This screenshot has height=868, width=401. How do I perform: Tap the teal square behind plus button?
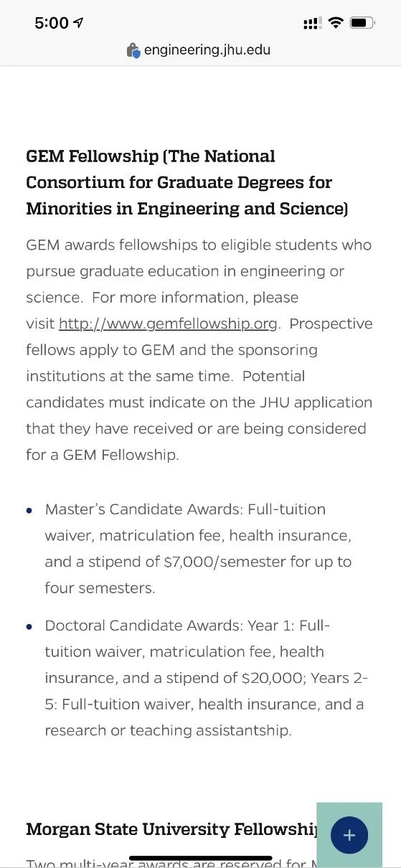[x=349, y=835]
